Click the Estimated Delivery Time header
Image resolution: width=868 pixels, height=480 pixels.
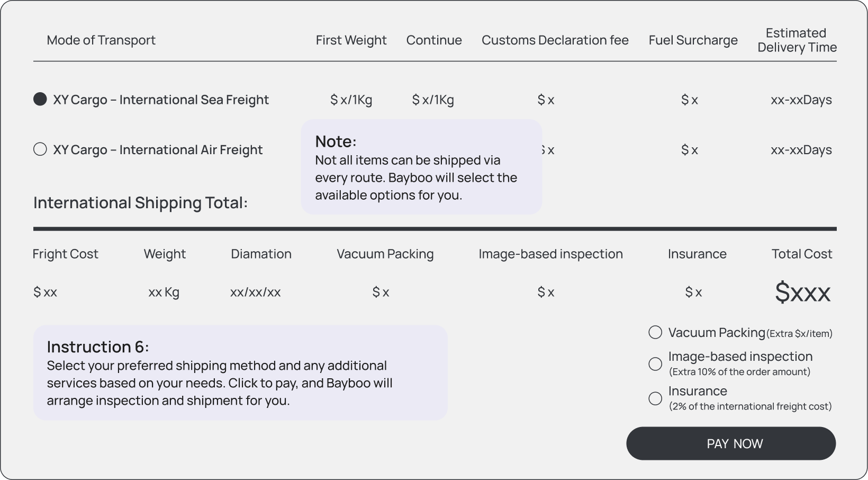click(x=797, y=40)
